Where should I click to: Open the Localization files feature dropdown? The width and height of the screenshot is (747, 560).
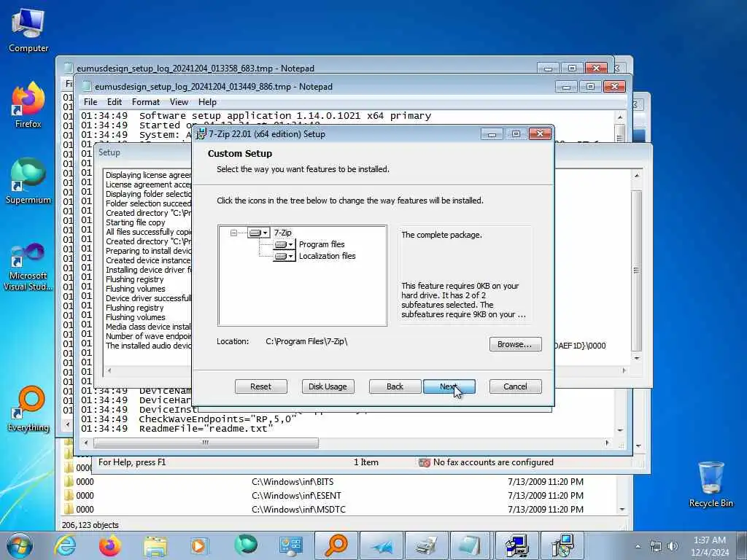click(x=284, y=256)
